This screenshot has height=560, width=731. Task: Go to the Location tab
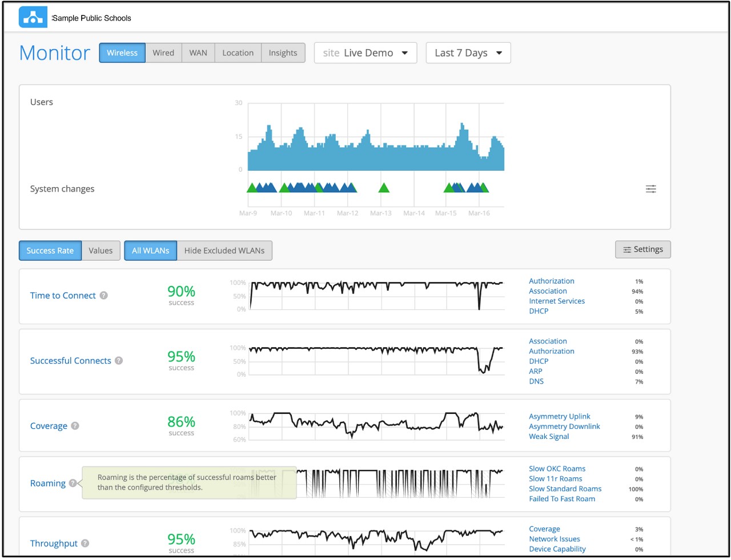[x=238, y=53]
